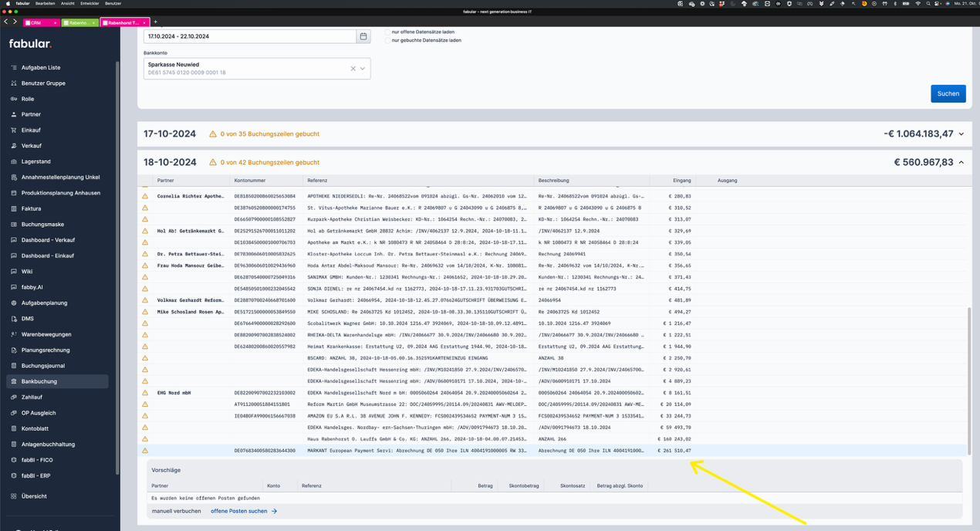Click the Suchen button
Image resolution: width=980 pixels, height=531 pixels.
[948, 93]
